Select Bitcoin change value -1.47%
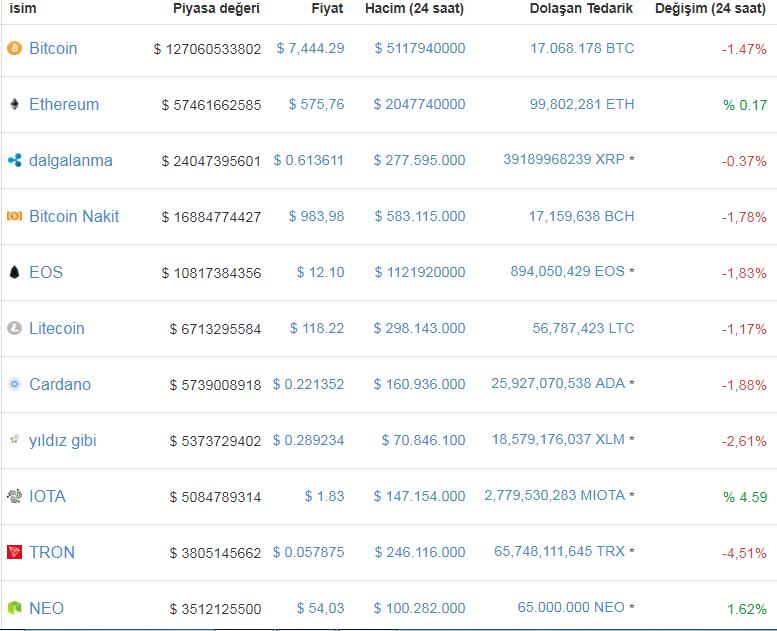 [x=744, y=49]
